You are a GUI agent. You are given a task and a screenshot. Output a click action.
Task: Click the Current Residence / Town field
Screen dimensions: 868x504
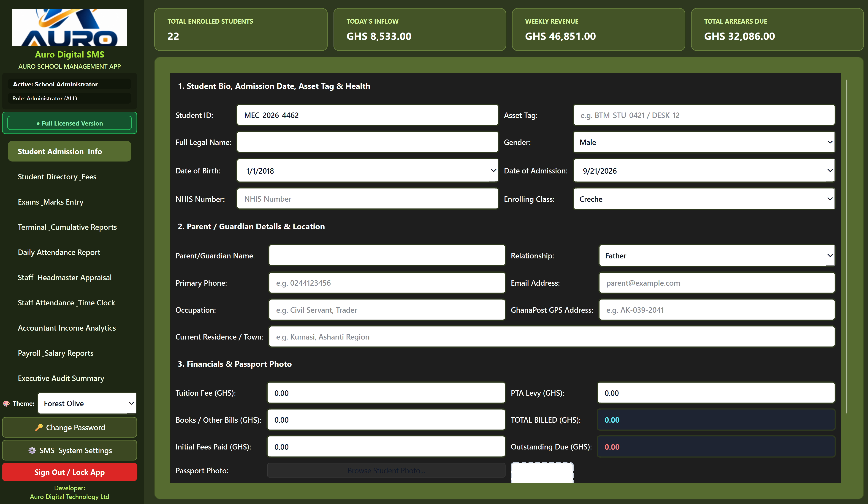click(x=552, y=337)
